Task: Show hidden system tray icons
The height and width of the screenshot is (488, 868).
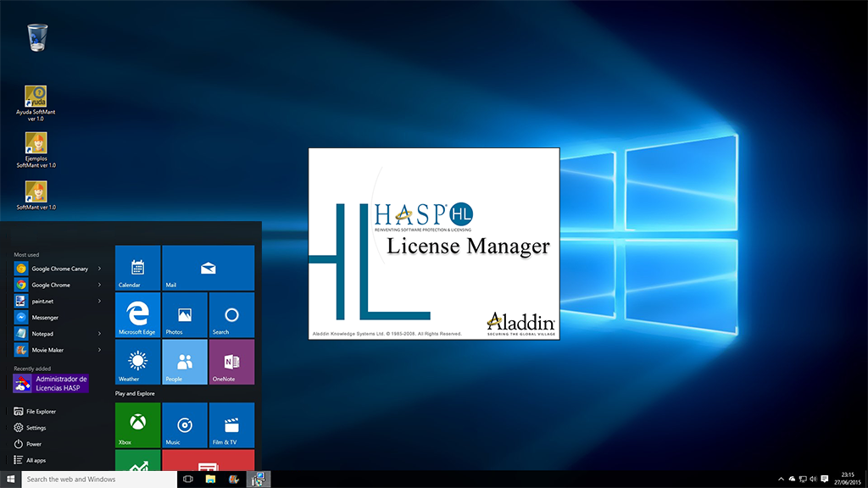Action: pos(781,480)
